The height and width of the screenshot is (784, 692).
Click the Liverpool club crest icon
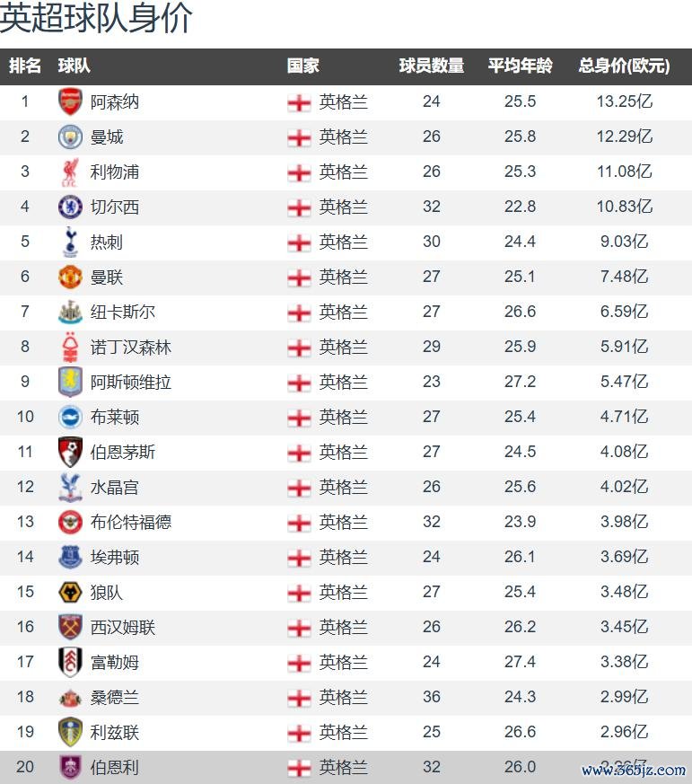tap(70, 172)
